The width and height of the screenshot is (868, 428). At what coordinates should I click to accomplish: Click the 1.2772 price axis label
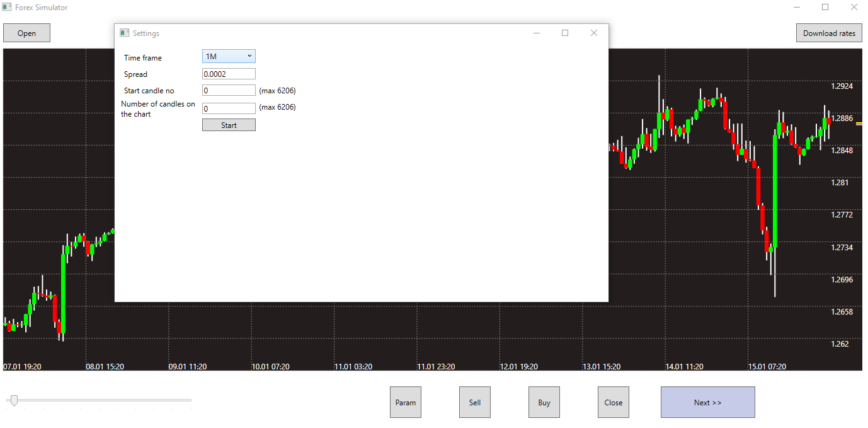(842, 214)
